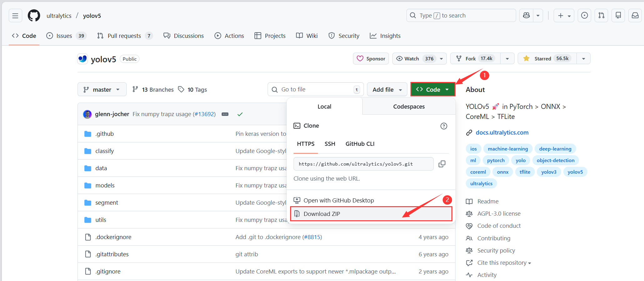Switch to the Issues tab
The height and width of the screenshot is (281, 644).
[66, 36]
